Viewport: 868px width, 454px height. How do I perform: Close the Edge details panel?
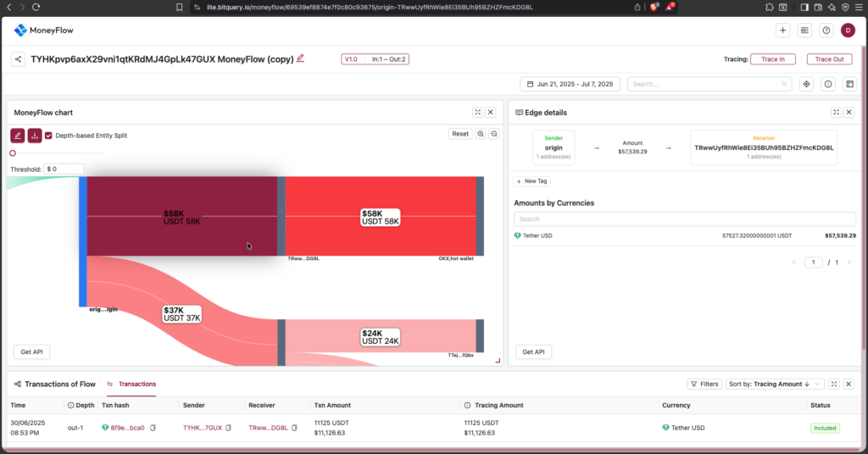pos(849,113)
